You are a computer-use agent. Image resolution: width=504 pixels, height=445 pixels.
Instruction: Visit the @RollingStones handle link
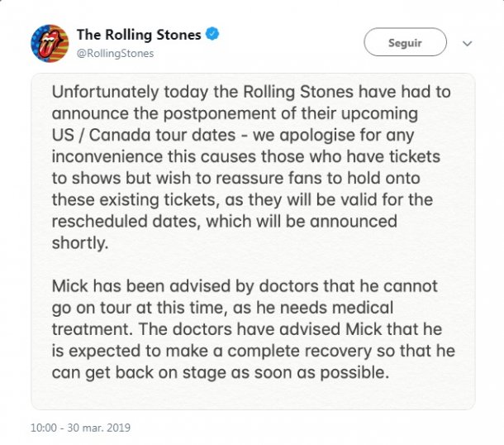[115, 53]
